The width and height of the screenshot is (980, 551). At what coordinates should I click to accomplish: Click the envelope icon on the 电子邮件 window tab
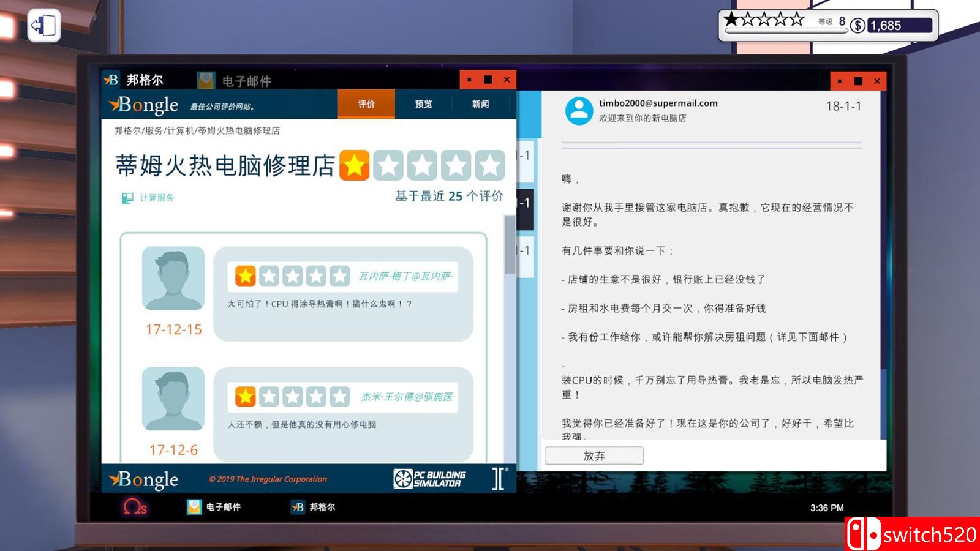[x=205, y=79]
